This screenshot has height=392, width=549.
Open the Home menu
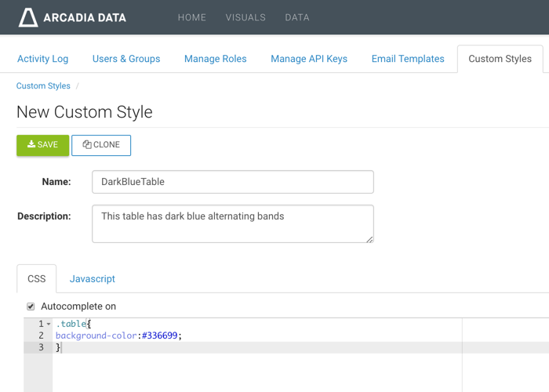[191, 17]
